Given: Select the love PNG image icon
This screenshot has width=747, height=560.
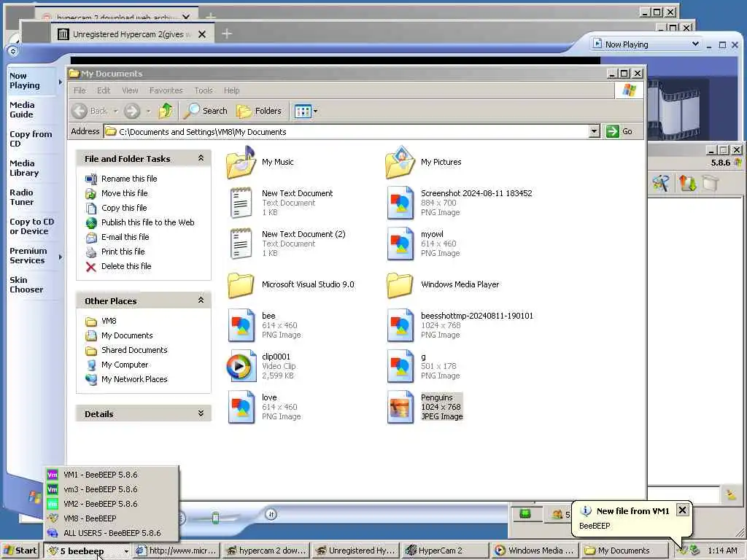Looking at the screenshot, I should (x=241, y=407).
